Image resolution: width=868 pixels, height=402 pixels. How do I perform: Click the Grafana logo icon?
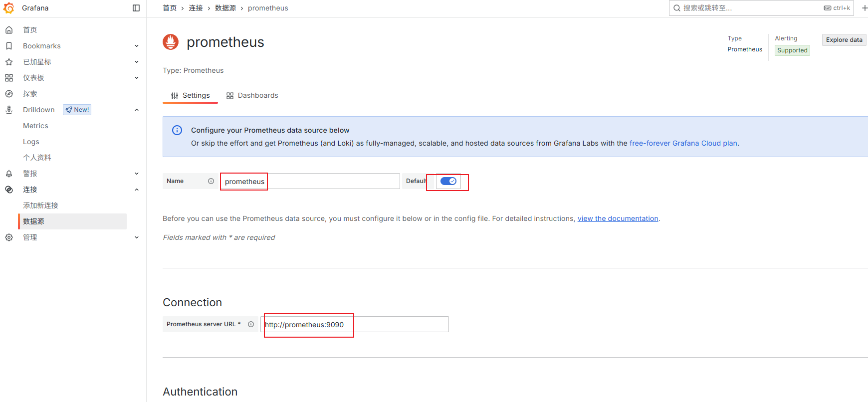[9, 8]
